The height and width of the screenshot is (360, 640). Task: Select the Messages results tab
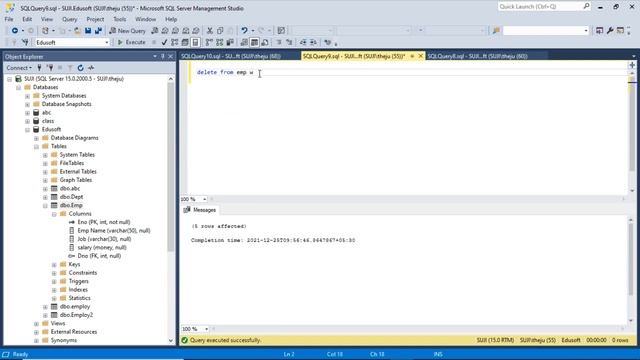click(200, 210)
